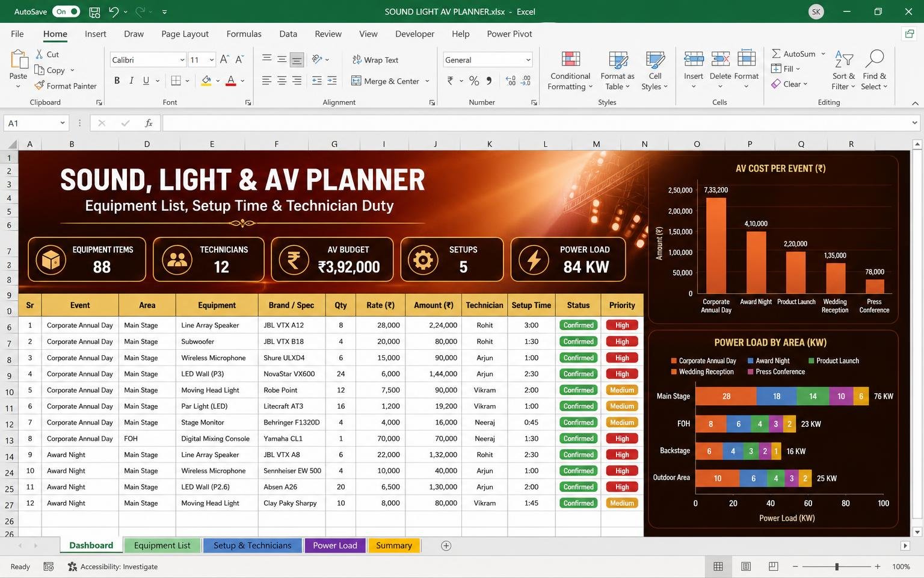Toggle Wrap Text for cell
The image size is (924, 578).
point(375,60)
